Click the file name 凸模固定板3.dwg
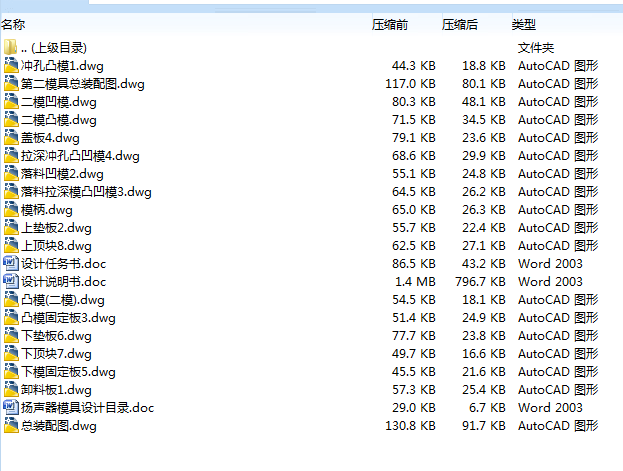This screenshot has height=471, width=623. (x=68, y=318)
